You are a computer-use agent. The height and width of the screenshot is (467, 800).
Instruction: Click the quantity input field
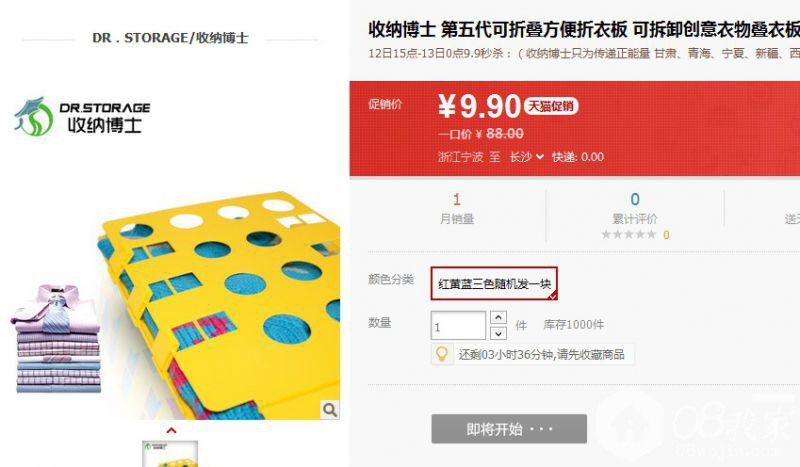458,325
